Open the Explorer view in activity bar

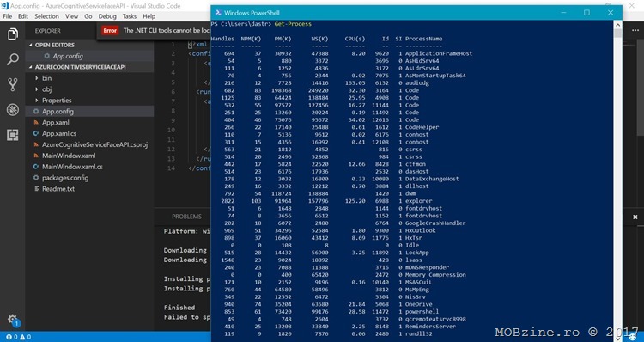[12, 34]
